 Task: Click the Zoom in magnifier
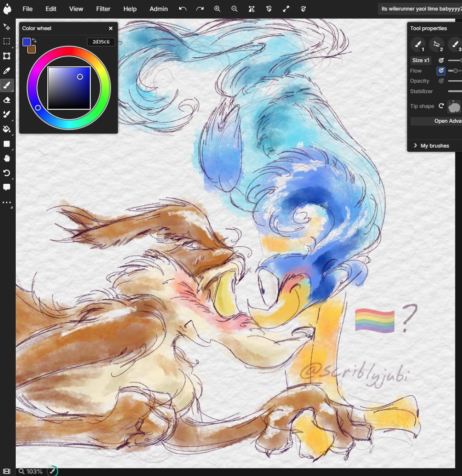pos(217,9)
